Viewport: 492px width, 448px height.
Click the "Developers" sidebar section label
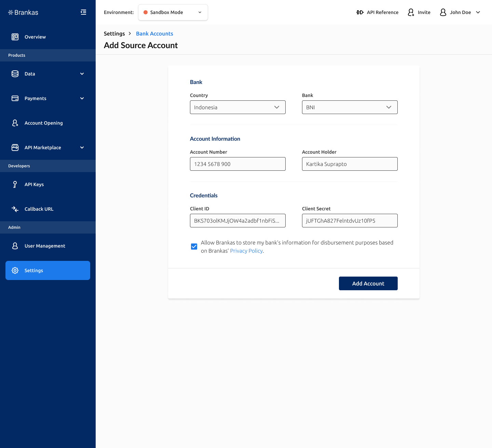click(19, 166)
